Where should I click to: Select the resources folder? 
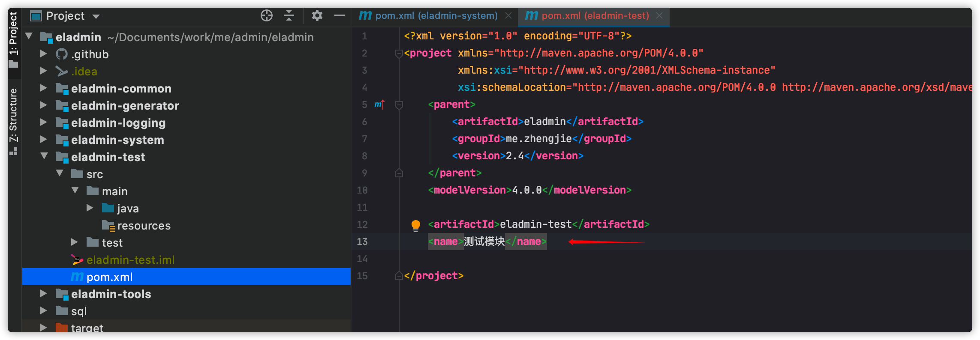pos(144,226)
